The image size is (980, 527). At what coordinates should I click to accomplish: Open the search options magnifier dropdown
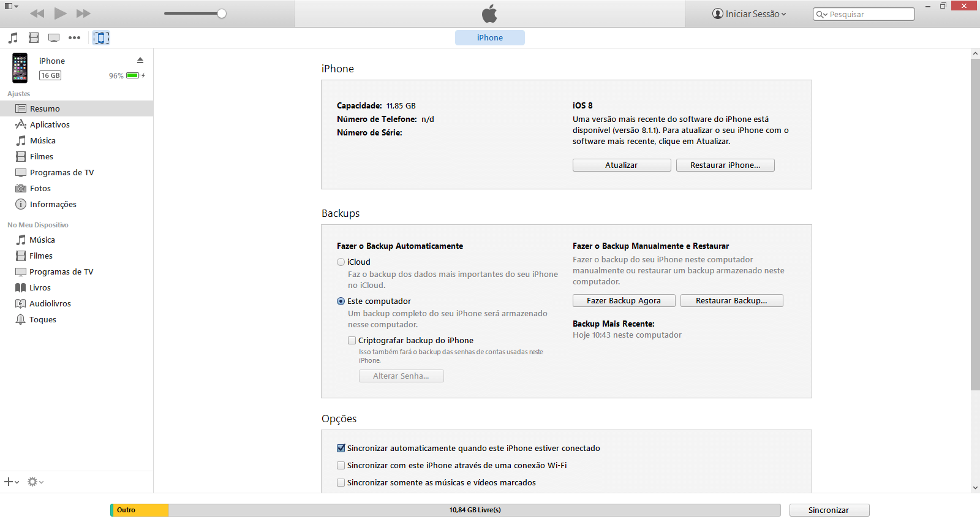pos(821,14)
